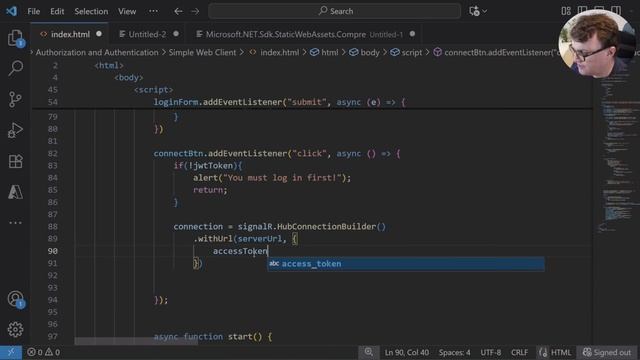Viewport: 640px width, 360px height.
Task: Click on '.withUrl(serverUrl,' code
Action: coord(240,239)
